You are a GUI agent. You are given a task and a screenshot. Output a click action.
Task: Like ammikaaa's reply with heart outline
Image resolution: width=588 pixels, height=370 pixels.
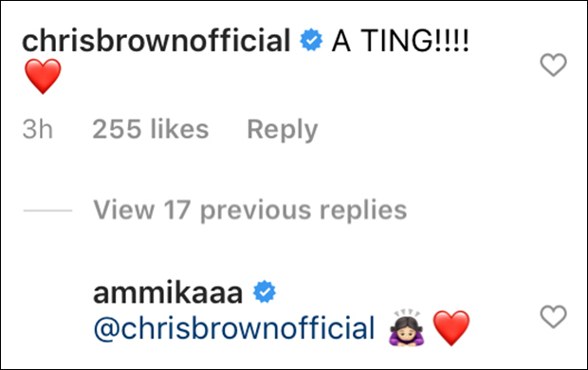pyautogui.click(x=553, y=316)
